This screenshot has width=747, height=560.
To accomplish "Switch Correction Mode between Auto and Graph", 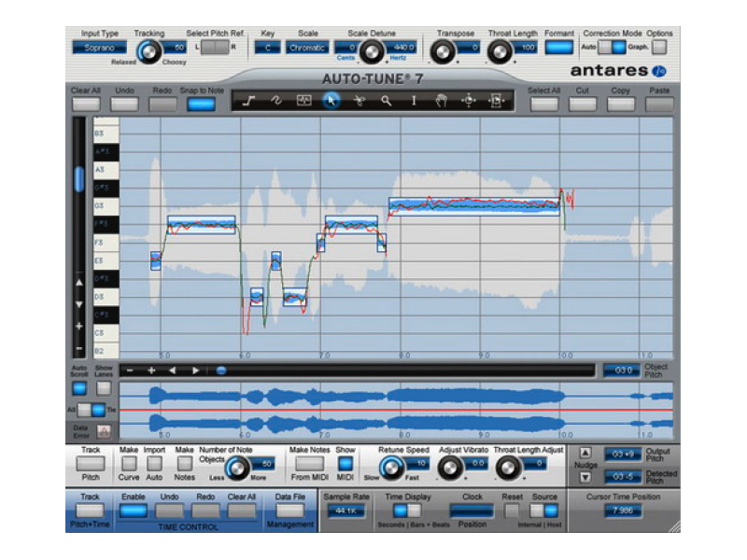I will point(613,48).
